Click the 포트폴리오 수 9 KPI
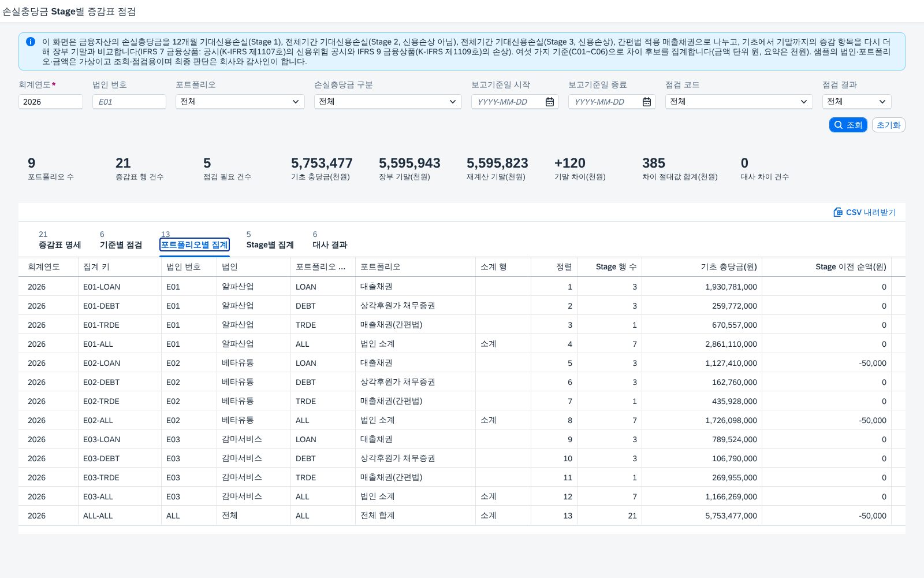The width and height of the screenshot is (924, 578). tap(51, 169)
